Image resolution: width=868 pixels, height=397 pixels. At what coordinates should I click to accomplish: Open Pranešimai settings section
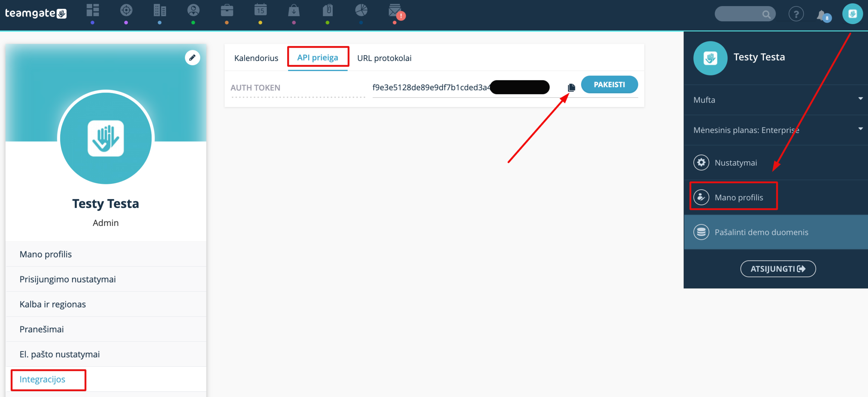tap(106, 329)
